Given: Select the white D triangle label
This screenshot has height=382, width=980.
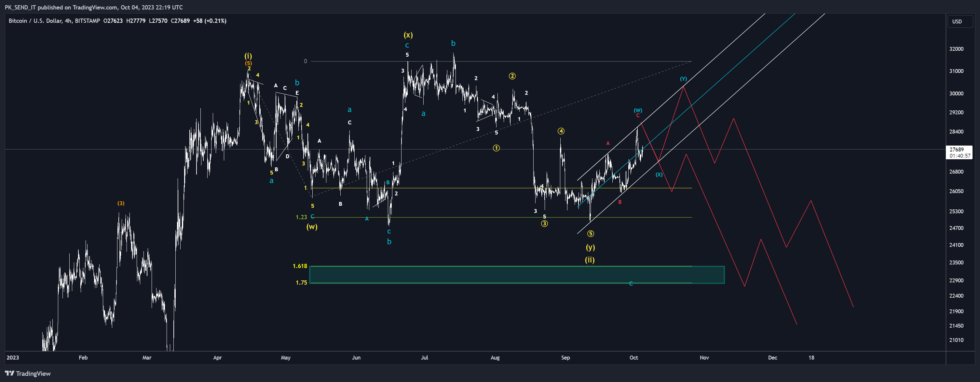Looking at the screenshot, I should coord(288,156).
